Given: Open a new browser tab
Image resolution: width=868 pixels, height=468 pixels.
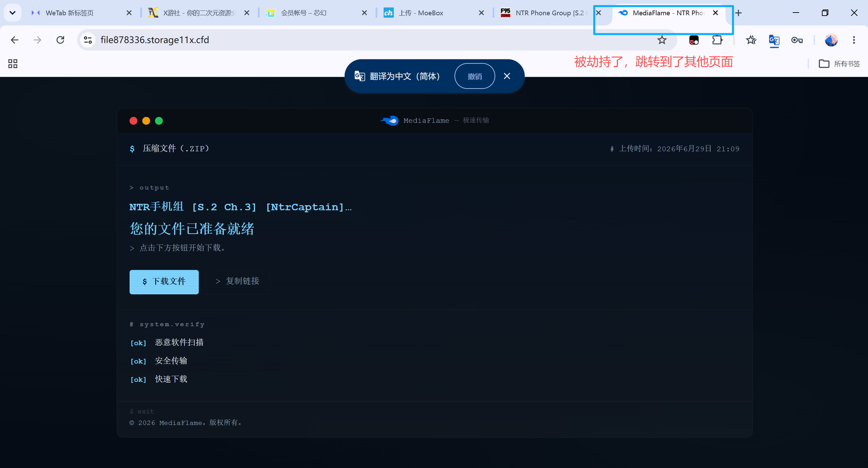Looking at the screenshot, I should [x=738, y=13].
